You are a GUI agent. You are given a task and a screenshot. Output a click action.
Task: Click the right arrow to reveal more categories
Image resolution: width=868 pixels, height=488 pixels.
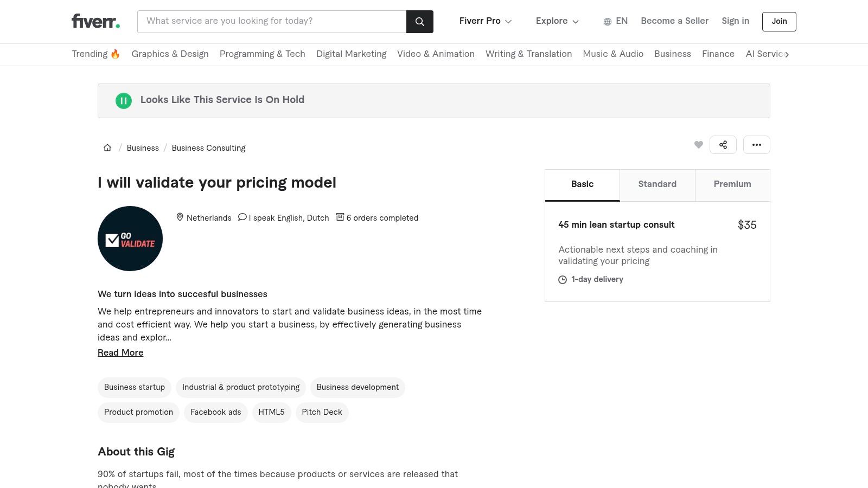coord(788,55)
